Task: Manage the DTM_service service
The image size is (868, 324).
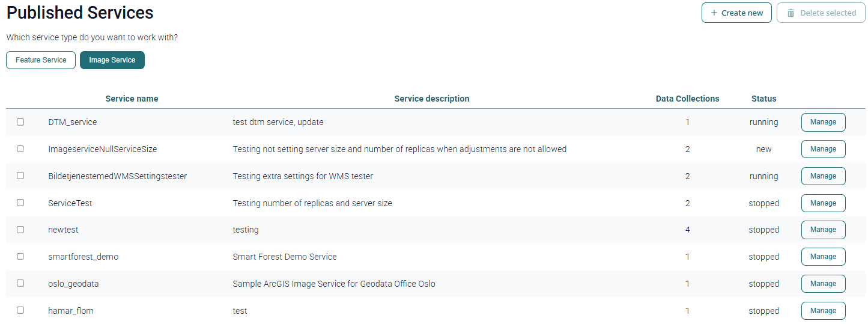Action: tap(823, 122)
